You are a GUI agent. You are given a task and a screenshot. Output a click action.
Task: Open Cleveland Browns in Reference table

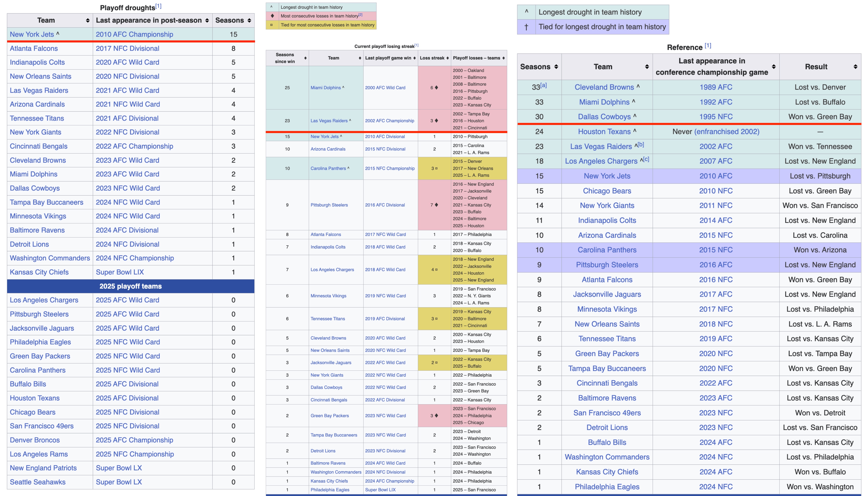coord(604,87)
